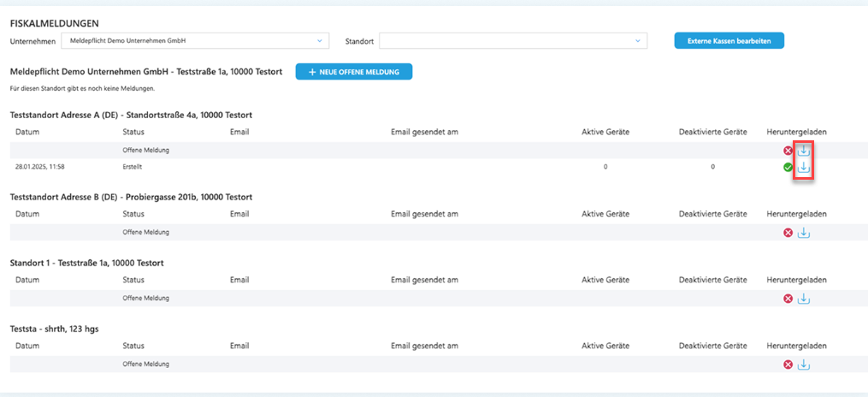This screenshot has height=397, width=868.
Task: Select the Erstellt row dated 28.01.2025
Action: [434, 167]
